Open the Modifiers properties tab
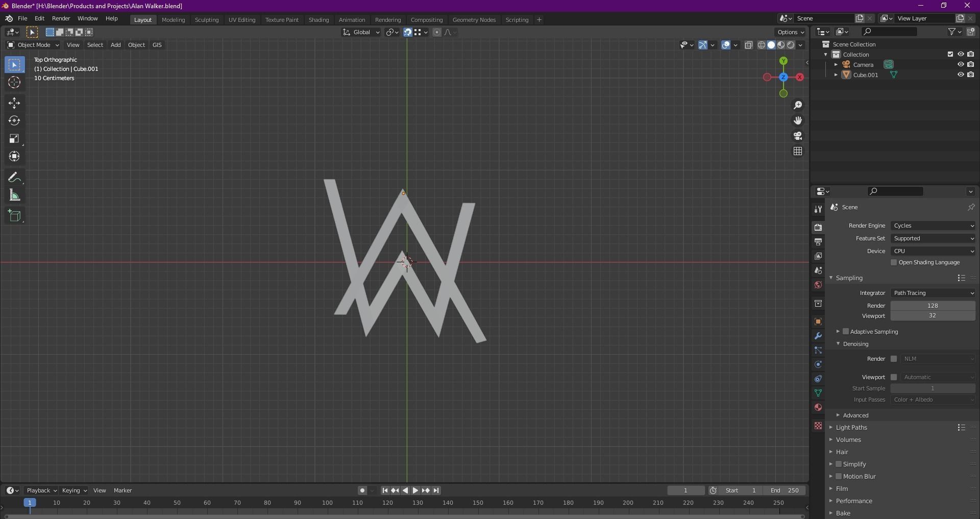 [x=818, y=336]
